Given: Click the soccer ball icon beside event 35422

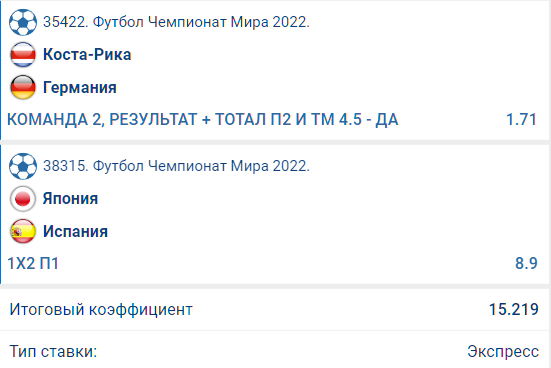Looking at the screenshot, I should click(23, 22).
